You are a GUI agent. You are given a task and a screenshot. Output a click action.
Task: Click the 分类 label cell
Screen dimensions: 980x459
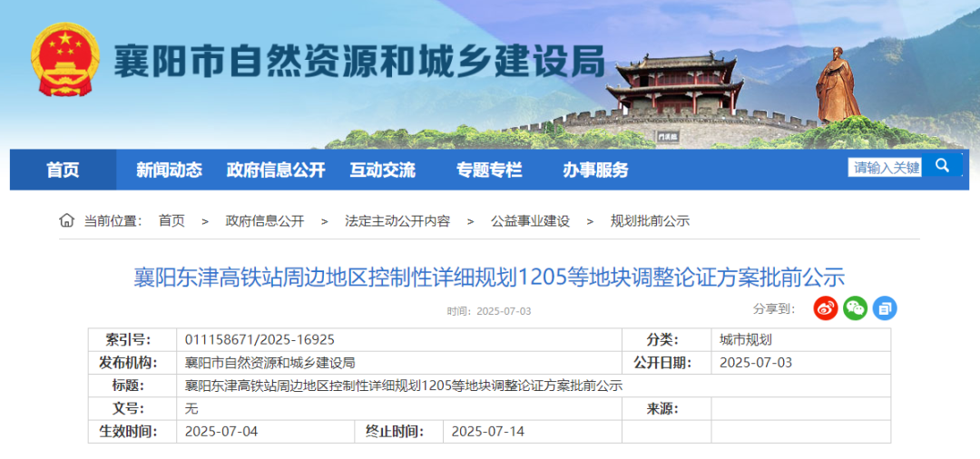667,340
